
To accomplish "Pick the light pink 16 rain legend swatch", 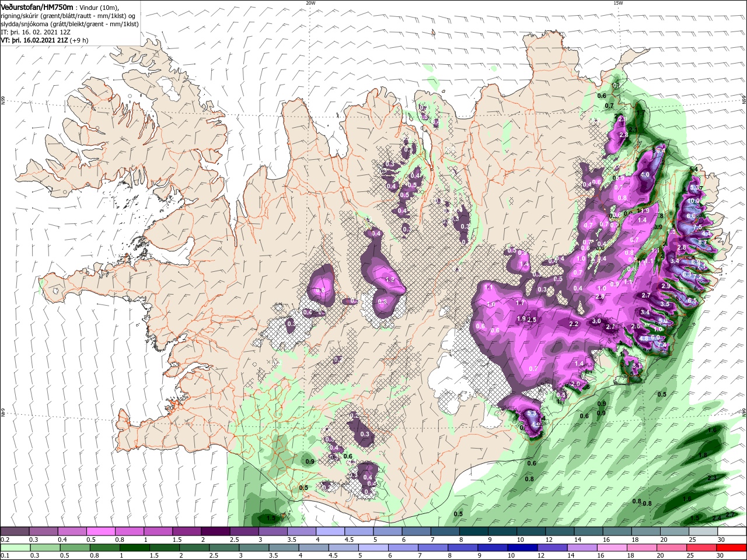I will 612,547.
